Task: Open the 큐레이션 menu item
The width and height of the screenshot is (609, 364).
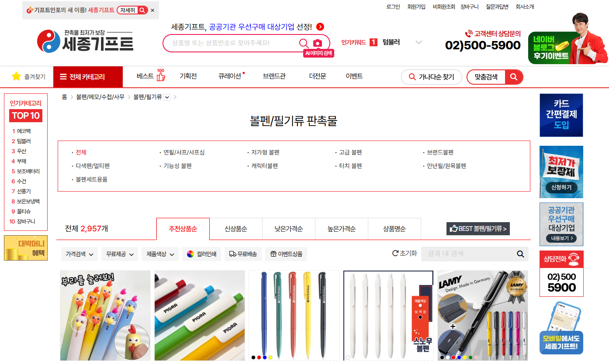Action: tap(231, 76)
